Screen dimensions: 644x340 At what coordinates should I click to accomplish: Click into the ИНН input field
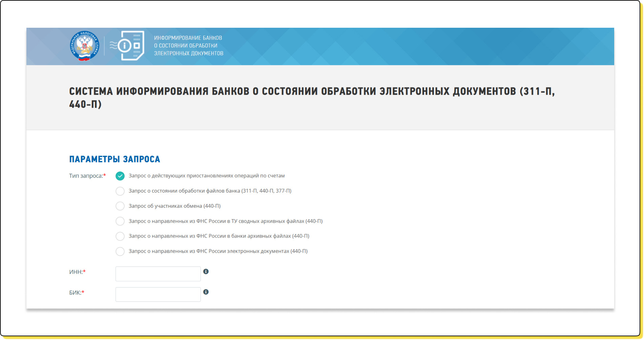click(x=158, y=274)
